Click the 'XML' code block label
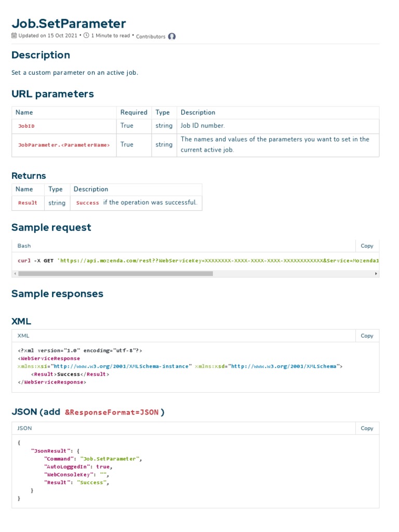 pyautogui.click(x=23, y=336)
